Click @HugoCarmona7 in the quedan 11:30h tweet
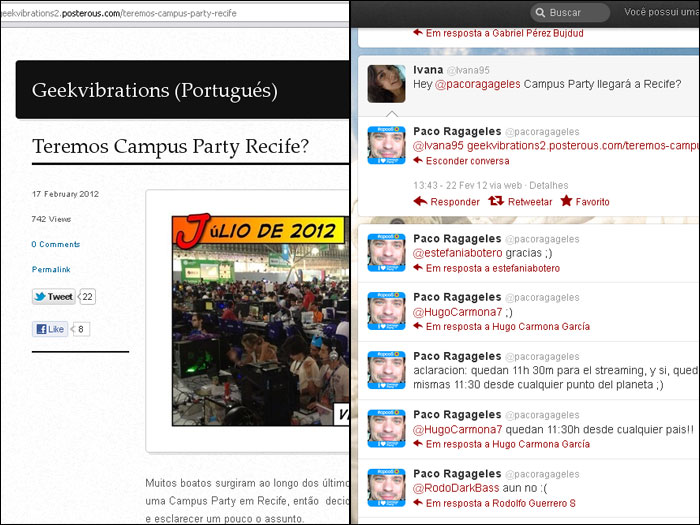The height and width of the screenshot is (525, 700). tap(458, 429)
